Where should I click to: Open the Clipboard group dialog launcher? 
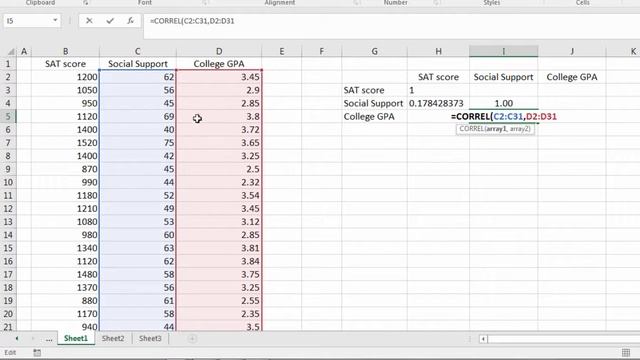85,3
